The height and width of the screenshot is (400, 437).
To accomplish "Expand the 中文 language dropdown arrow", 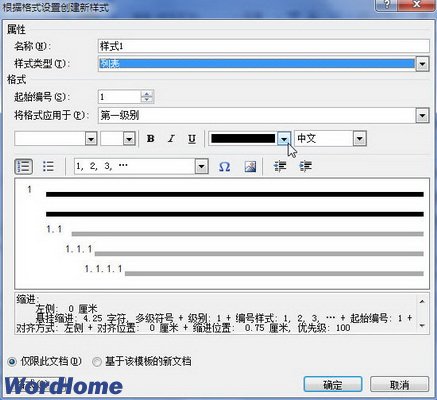I will pyautogui.click(x=360, y=138).
